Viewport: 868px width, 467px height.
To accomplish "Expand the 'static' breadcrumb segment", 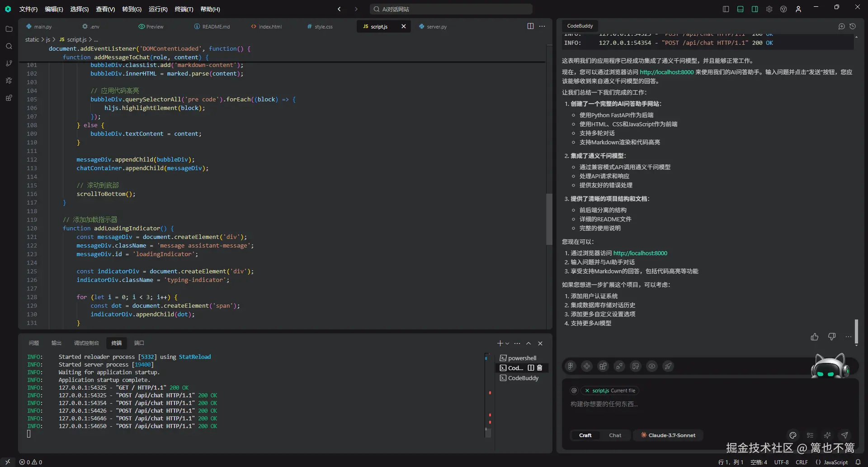I will (32, 40).
